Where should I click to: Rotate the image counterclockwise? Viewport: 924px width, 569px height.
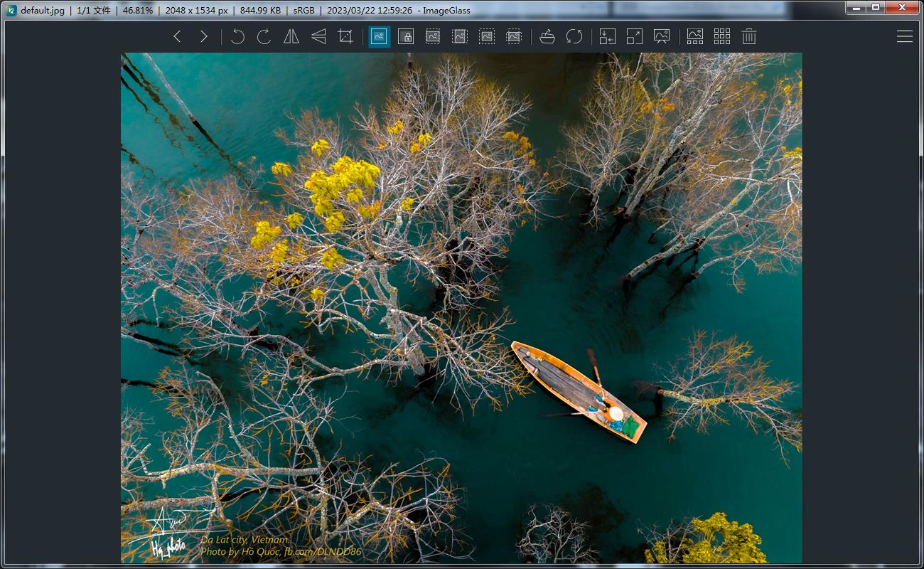point(237,36)
